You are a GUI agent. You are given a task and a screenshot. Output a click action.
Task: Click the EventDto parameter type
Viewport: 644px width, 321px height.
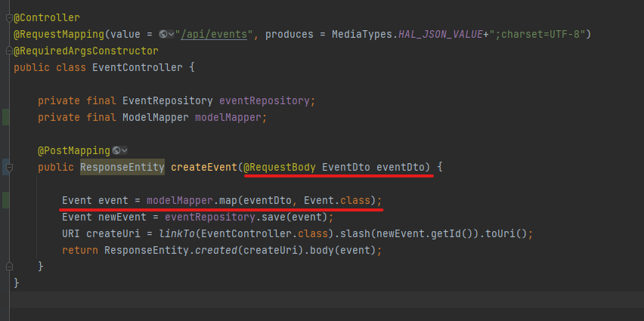point(346,168)
